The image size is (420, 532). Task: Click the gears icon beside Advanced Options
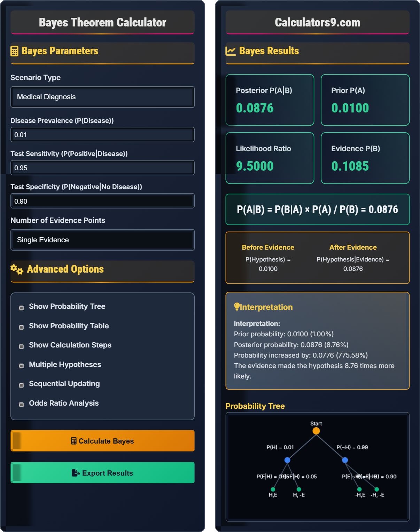(17, 269)
